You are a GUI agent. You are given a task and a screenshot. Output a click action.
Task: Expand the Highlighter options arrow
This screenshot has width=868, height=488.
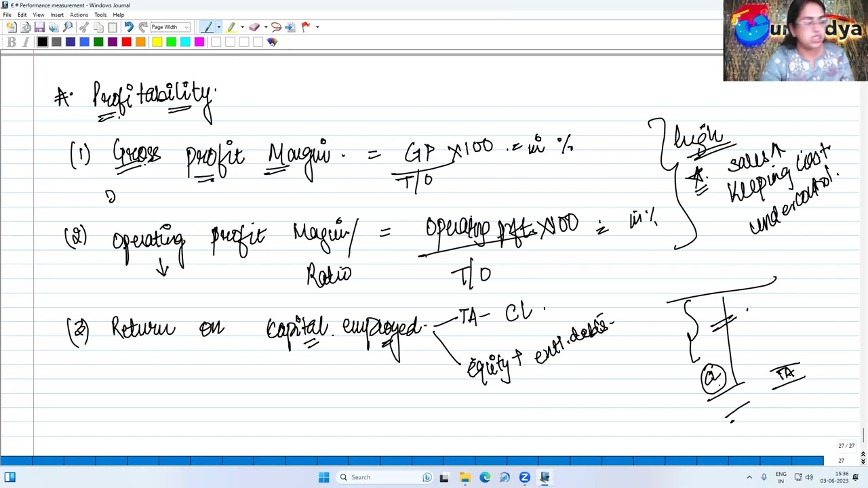click(x=242, y=27)
